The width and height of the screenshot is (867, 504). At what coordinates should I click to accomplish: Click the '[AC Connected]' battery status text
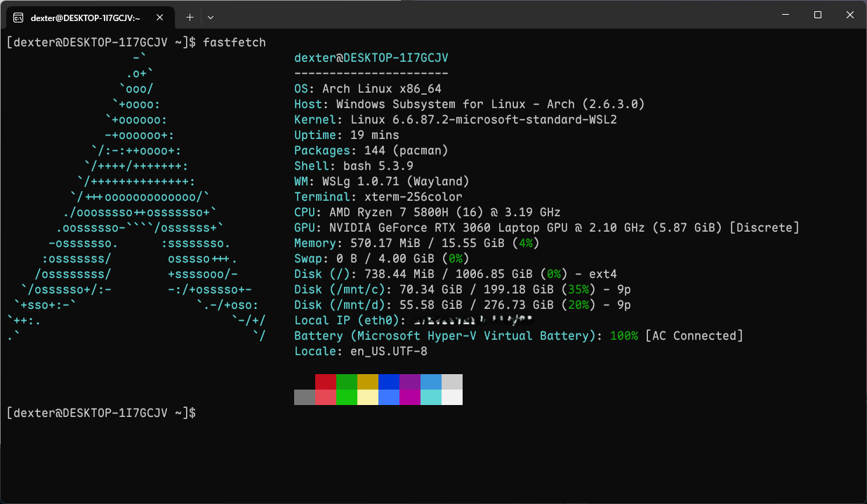pos(694,336)
